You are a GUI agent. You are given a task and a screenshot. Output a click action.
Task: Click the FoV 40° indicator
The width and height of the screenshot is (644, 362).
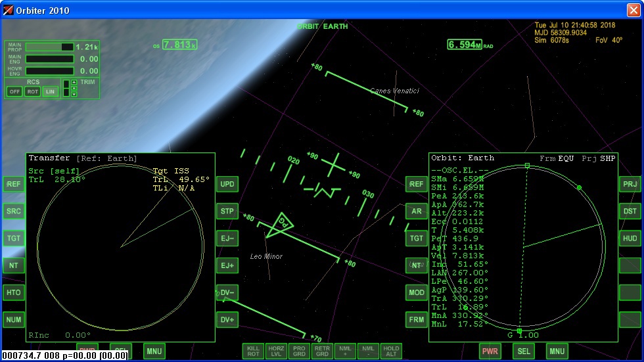coord(609,40)
